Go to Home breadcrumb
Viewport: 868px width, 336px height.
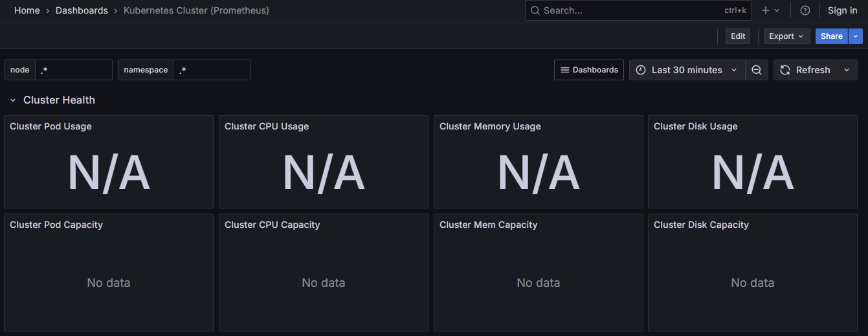coord(27,10)
